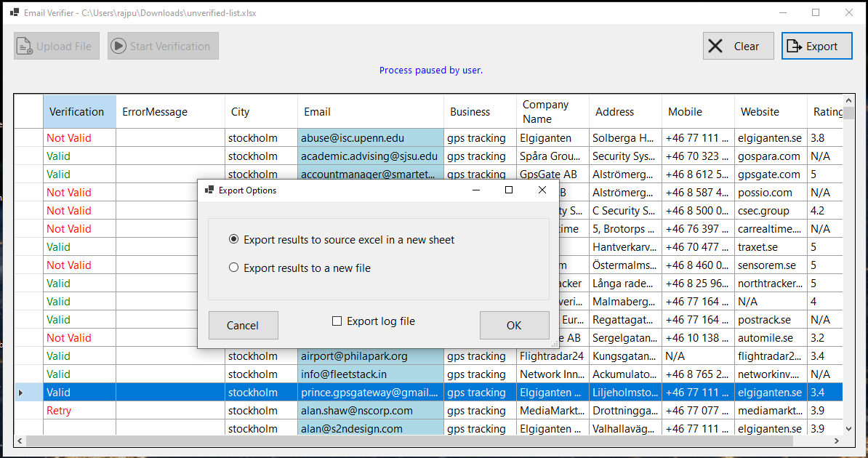Maximize the Export Options dialog

[509, 190]
